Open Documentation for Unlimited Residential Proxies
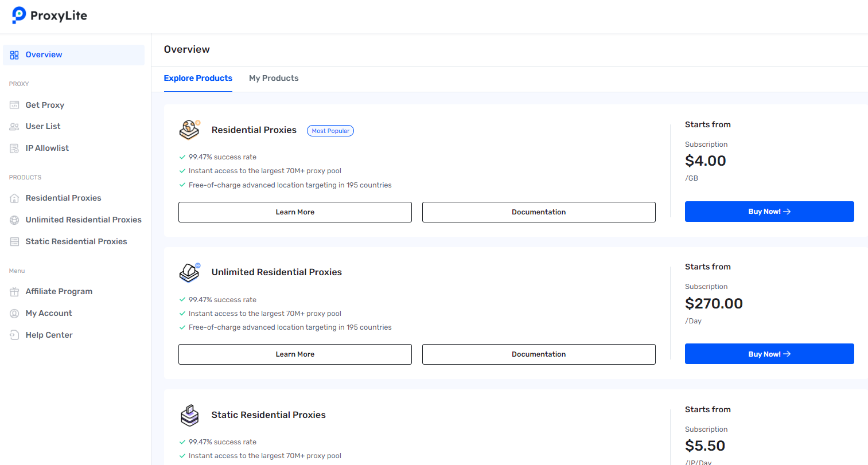868x465 pixels. click(x=539, y=354)
